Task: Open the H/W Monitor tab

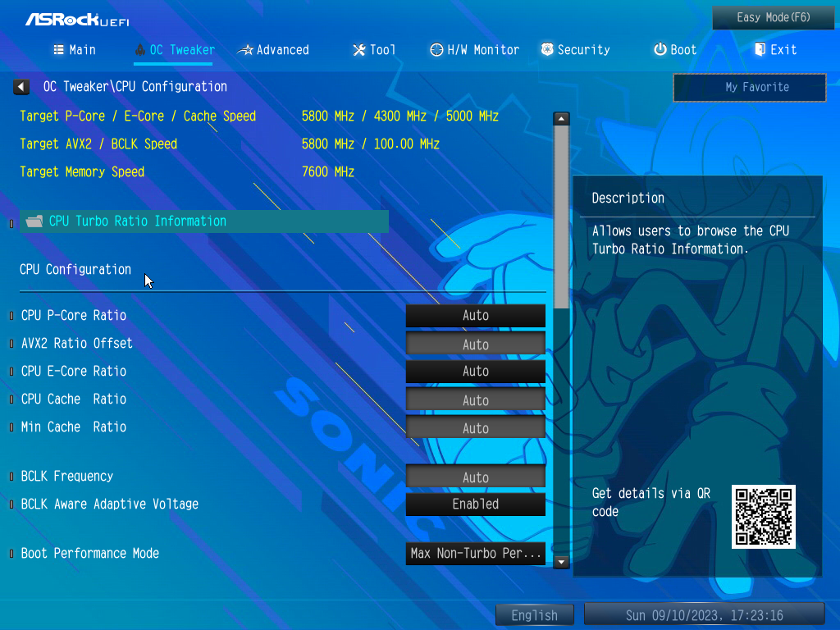Action: (x=475, y=50)
